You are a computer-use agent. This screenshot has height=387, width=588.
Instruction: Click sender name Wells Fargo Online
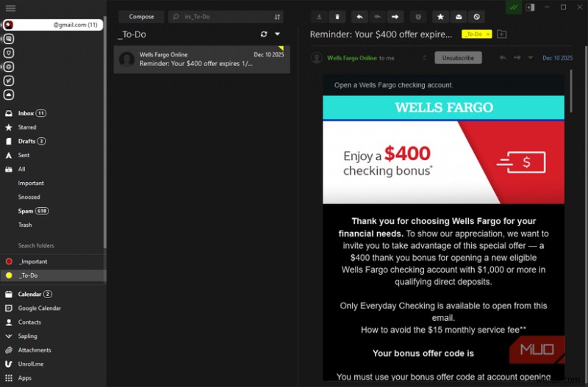[x=352, y=58]
